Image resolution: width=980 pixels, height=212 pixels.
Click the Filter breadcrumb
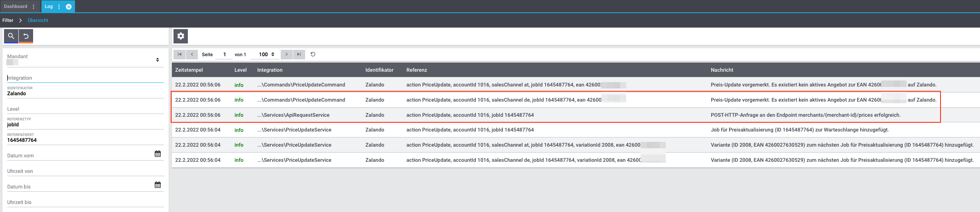(8, 20)
